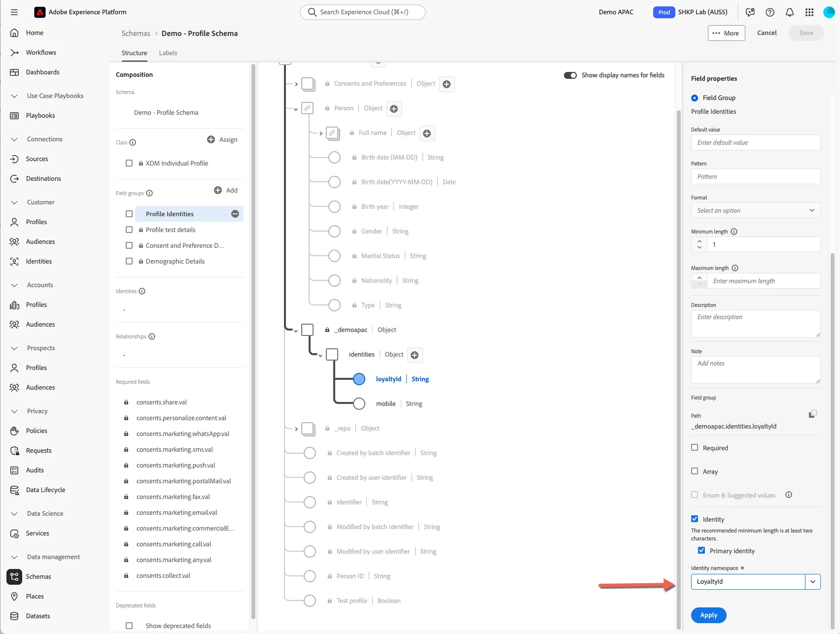Go to Home in sidebar
Image resolution: width=840 pixels, height=634 pixels.
[x=35, y=33]
